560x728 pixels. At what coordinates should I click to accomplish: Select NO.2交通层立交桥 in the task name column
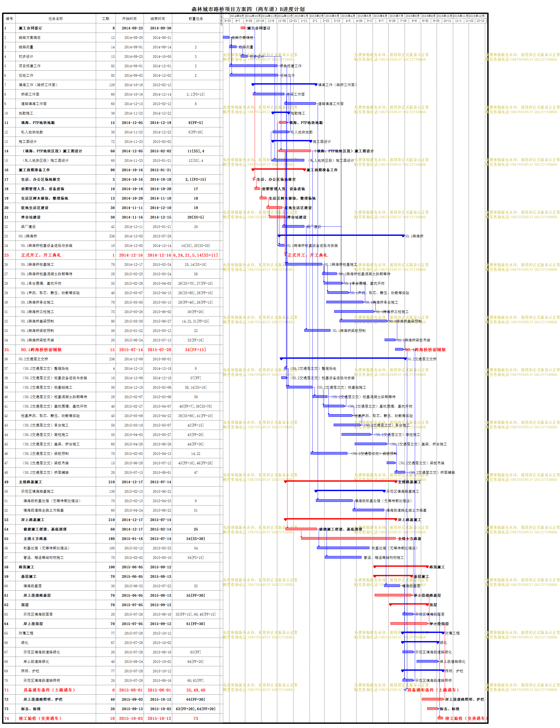click(x=33, y=359)
